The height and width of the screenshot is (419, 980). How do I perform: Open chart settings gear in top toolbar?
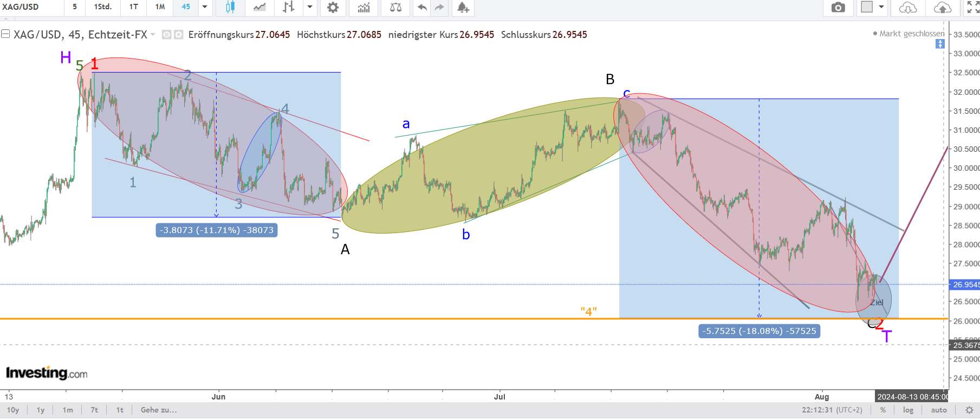[333, 7]
